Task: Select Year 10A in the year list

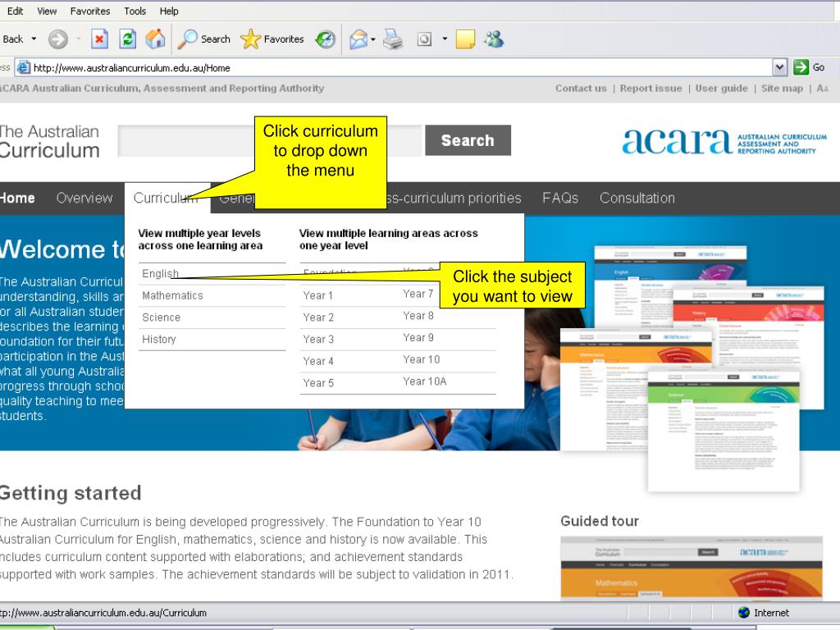Action: click(x=425, y=382)
